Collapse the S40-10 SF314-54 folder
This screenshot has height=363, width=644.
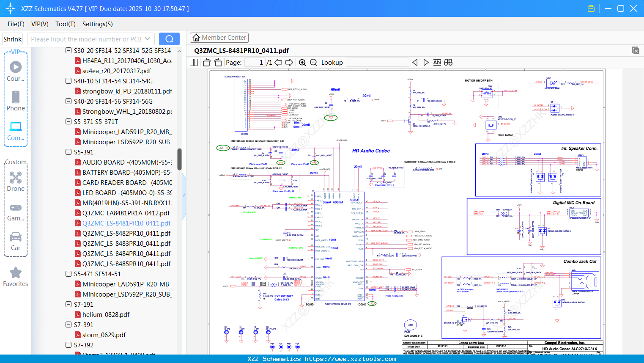(69, 81)
